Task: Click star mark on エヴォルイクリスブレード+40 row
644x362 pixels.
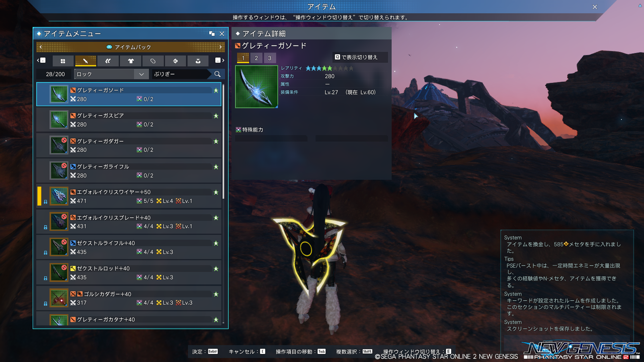Action: (x=216, y=218)
